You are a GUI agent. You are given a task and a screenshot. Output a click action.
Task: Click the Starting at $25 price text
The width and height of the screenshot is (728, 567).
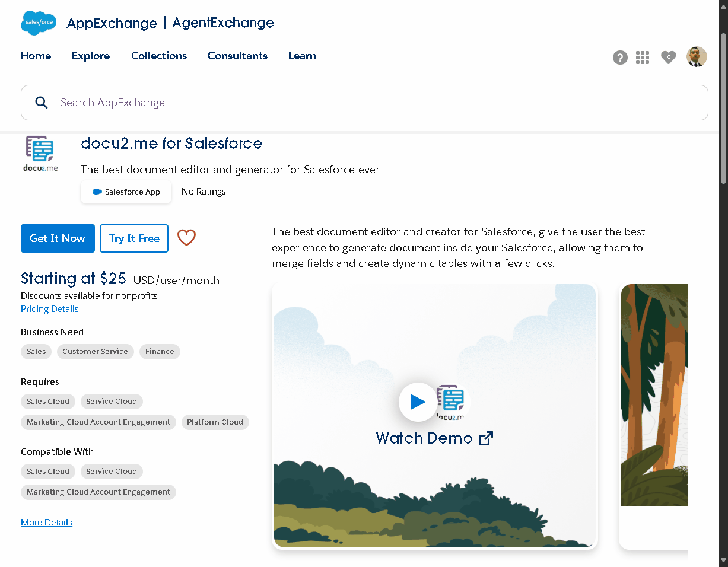(74, 279)
